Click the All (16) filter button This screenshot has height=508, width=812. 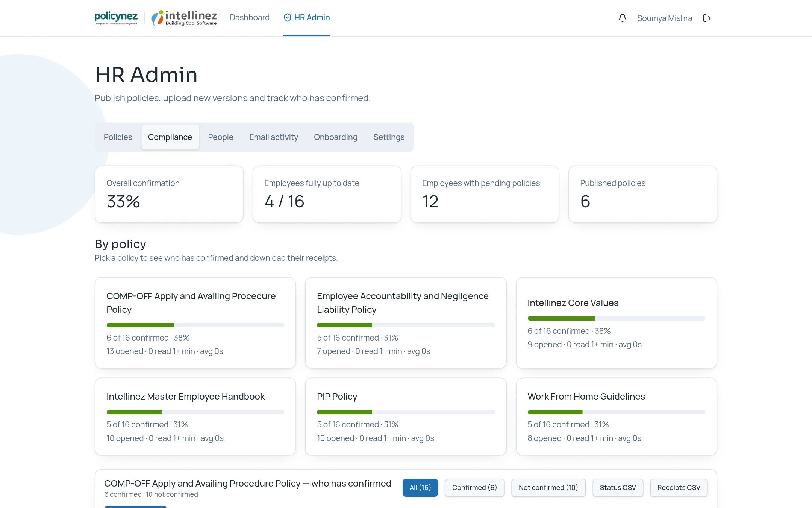(x=420, y=488)
